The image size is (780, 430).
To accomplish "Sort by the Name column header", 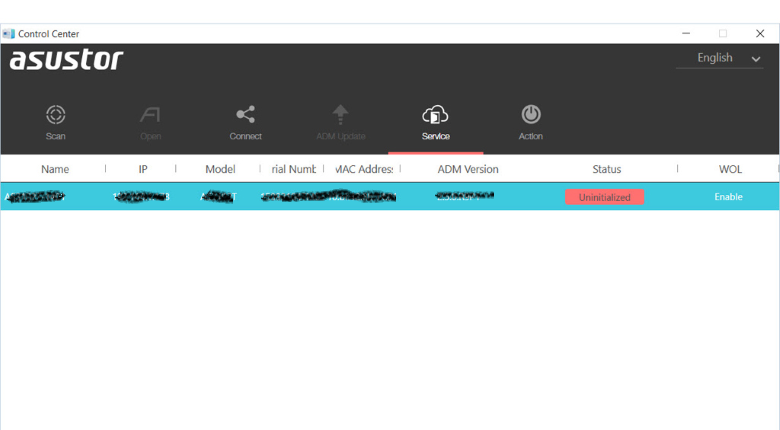I will tap(55, 169).
